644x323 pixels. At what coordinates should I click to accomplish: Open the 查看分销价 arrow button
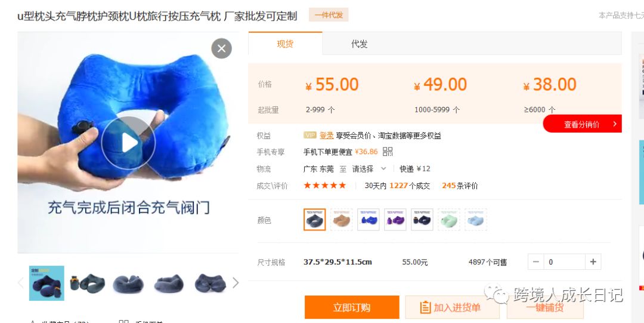tap(583, 124)
